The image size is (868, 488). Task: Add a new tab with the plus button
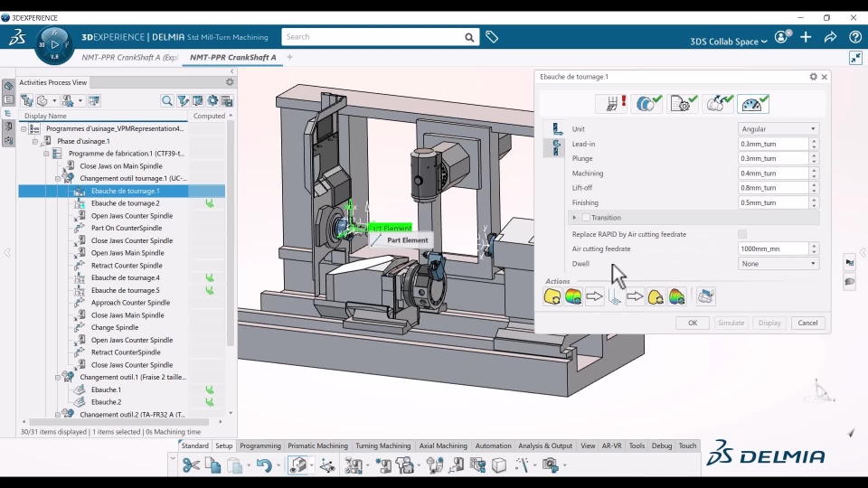coord(289,57)
